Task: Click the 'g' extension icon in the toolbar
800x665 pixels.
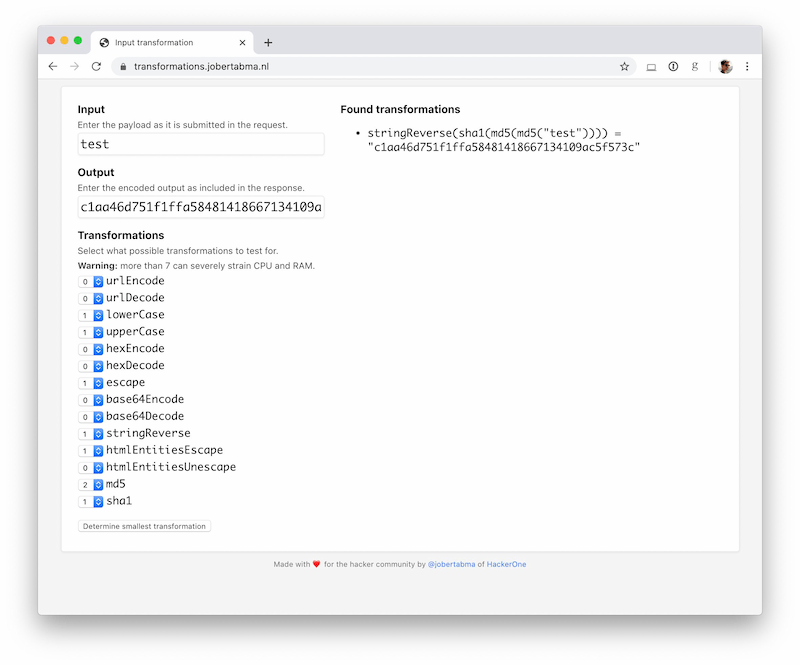Action: (x=695, y=66)
